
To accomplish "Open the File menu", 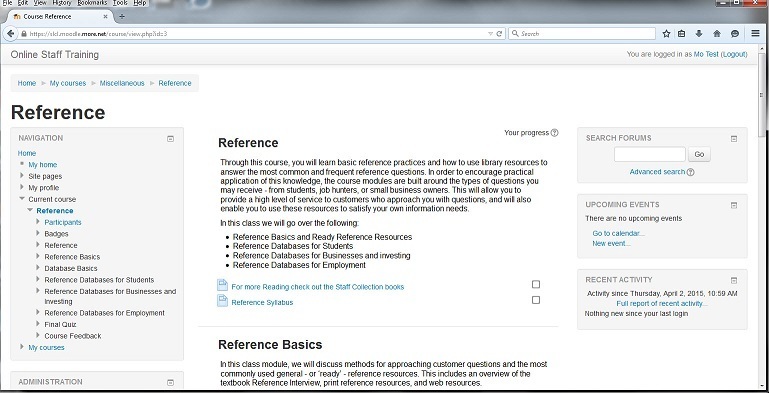I will [7, 3].
